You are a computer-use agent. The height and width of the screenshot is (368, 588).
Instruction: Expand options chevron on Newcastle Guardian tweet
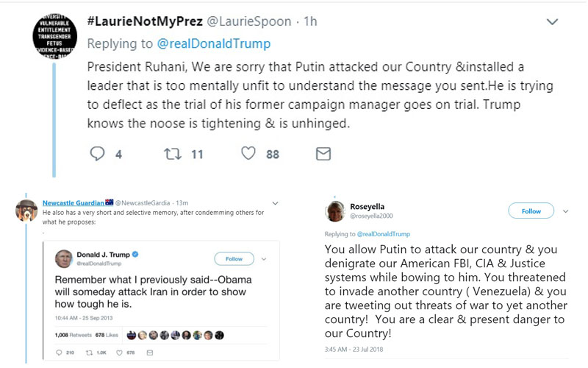(275, 203)
